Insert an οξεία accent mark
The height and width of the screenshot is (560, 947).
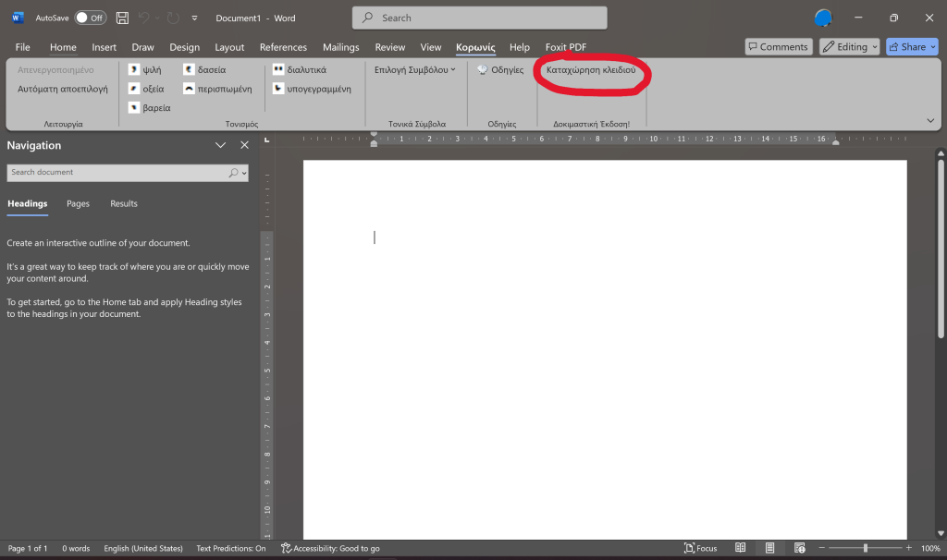pos(134,89)
